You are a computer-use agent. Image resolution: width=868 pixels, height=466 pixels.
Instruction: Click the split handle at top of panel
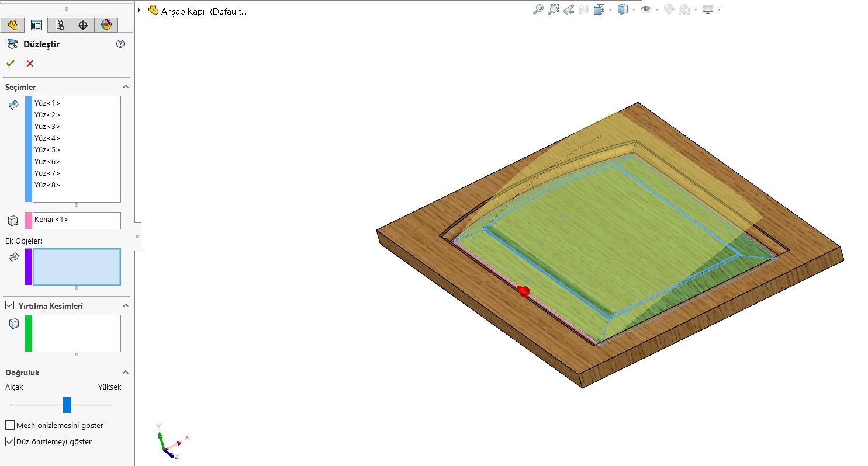(x=67, y=9)
